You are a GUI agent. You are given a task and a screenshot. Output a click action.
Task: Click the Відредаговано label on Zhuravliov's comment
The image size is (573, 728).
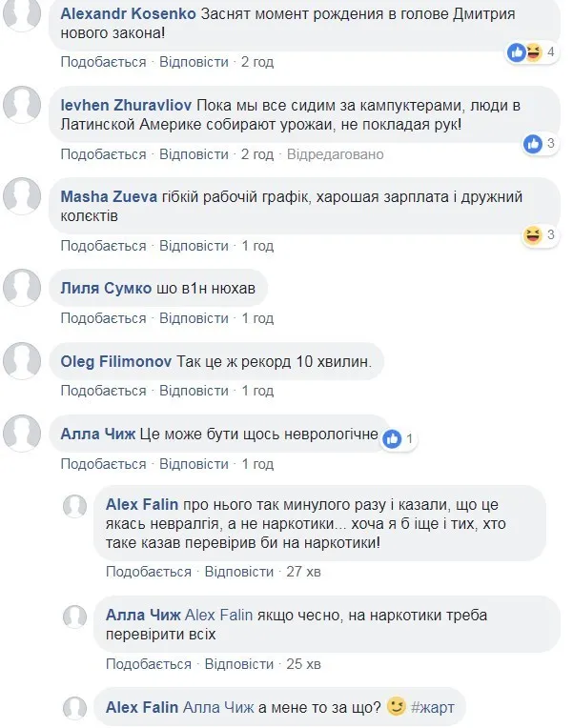point(335,154)
